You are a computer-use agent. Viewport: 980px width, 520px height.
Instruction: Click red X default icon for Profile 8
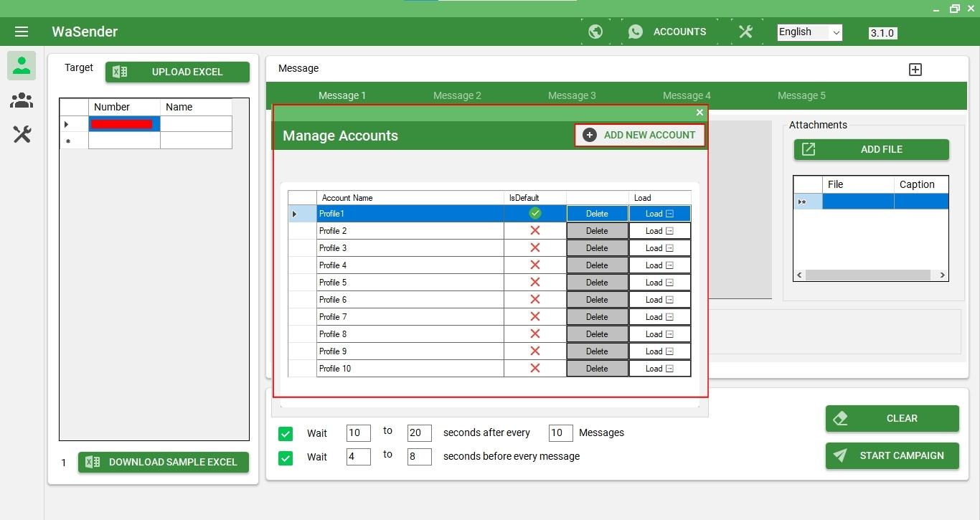coord(534,334)
